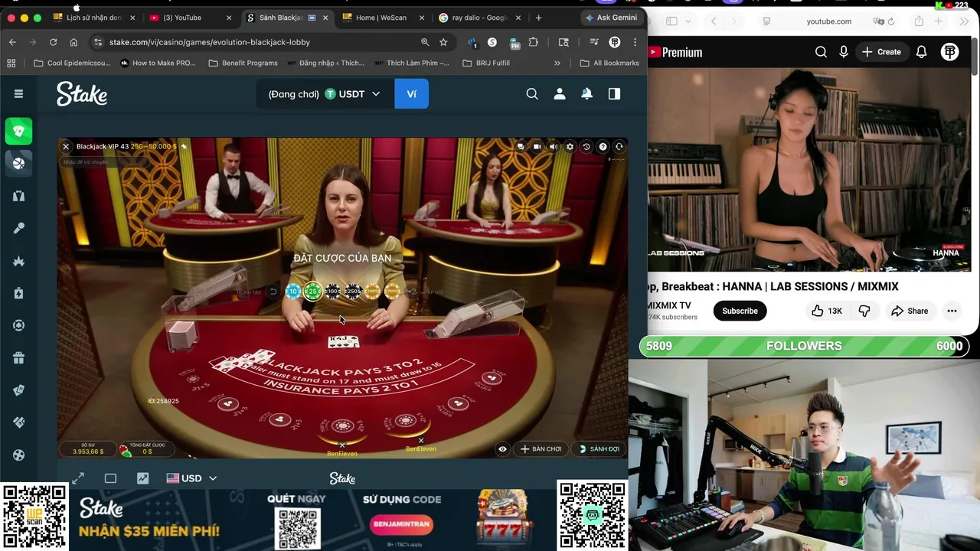Favorite the Blackjack VIP 43 table star
The image size is (980, 551).
[184, 146]
